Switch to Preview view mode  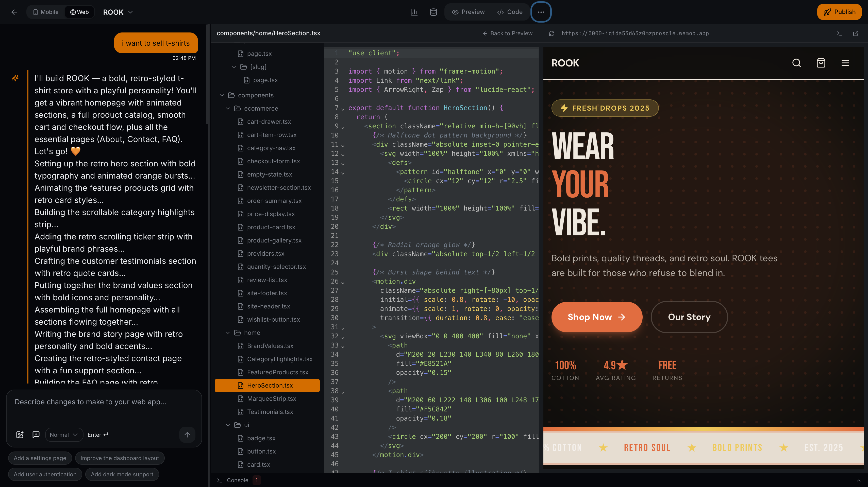(x=468, y=12)
